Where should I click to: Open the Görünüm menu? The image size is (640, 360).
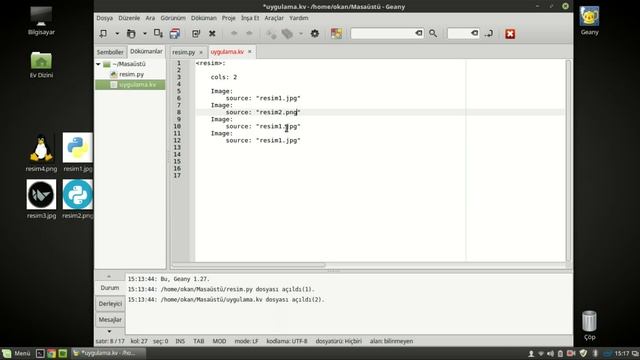[x=173, y=18]
